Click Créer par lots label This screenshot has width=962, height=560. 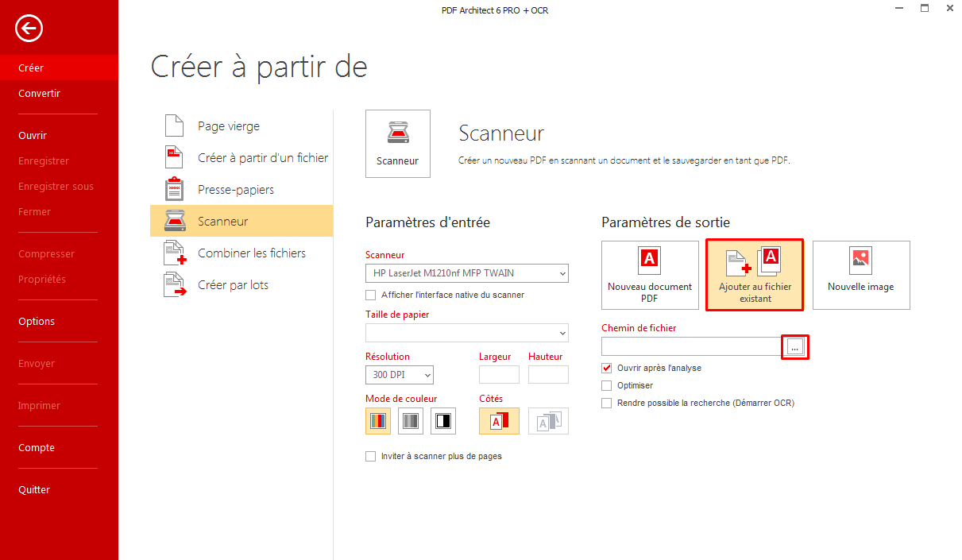[x=233, y=285]
